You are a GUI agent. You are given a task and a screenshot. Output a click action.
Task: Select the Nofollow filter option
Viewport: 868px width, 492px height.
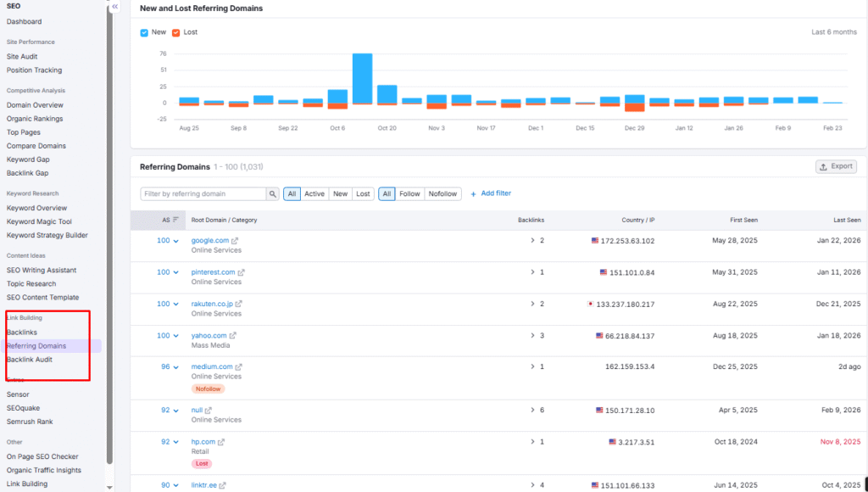[x=442, y=194]
